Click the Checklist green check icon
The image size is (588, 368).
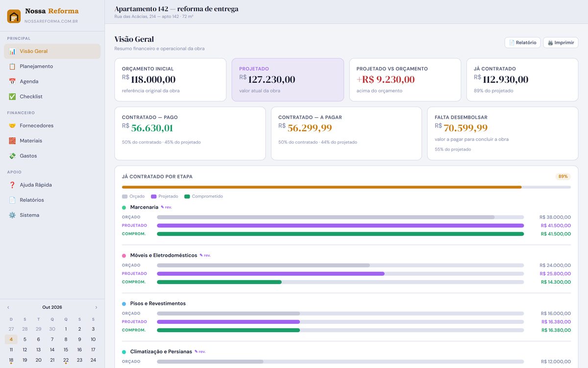click(x=12, y=97)
